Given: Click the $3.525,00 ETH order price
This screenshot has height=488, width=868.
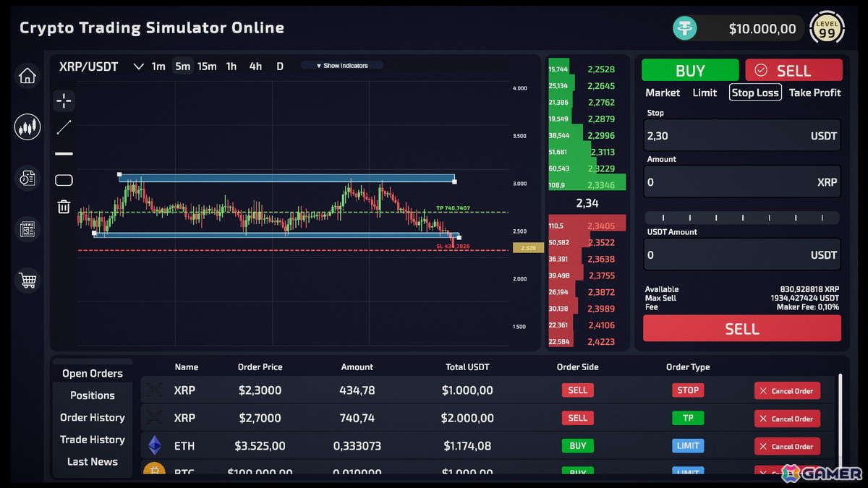Looking at the screenshot, I should [260, 446].
